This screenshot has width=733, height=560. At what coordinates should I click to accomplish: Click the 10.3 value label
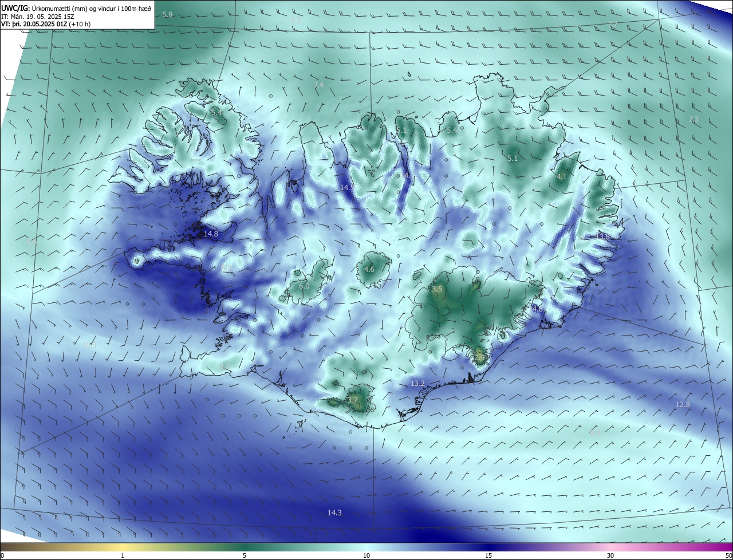(x=89, y=345)
